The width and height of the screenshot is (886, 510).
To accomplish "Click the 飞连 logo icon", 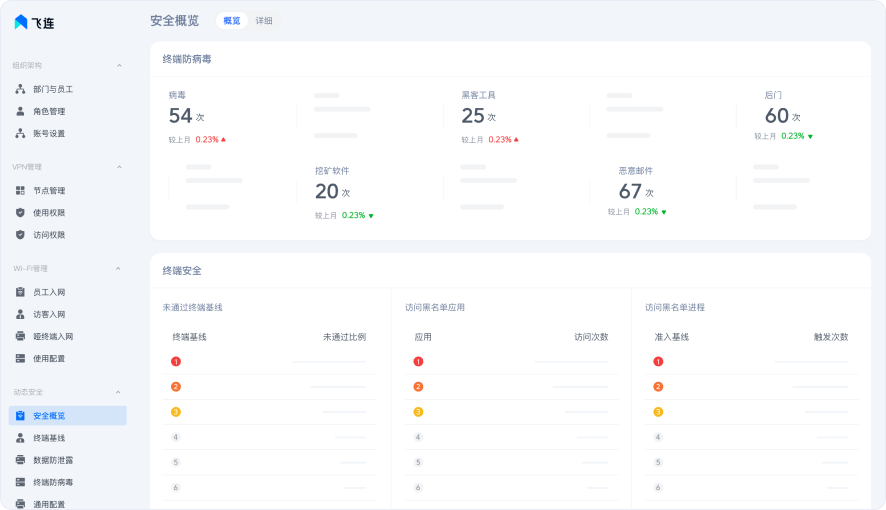I will [x=21, y=21].
